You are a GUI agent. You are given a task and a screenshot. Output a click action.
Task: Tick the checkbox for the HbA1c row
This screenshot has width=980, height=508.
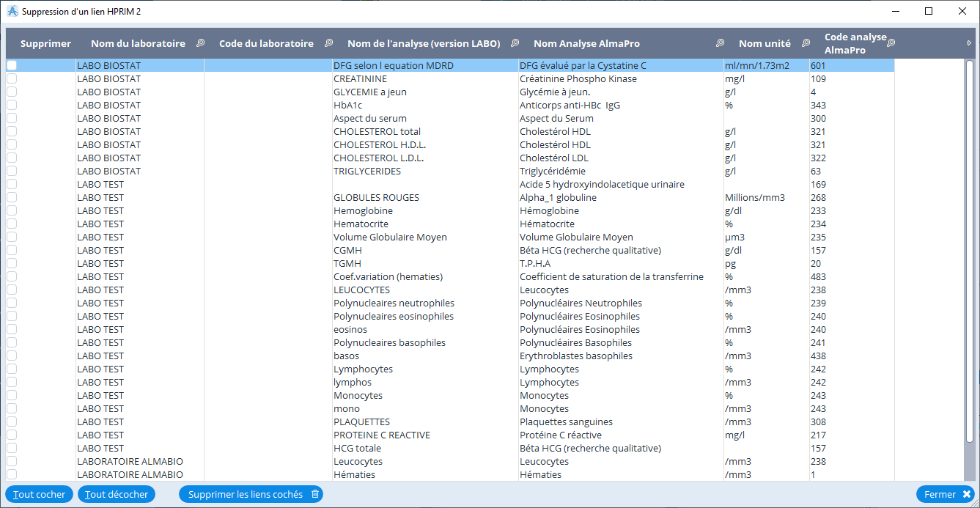[x=12, y=105]
